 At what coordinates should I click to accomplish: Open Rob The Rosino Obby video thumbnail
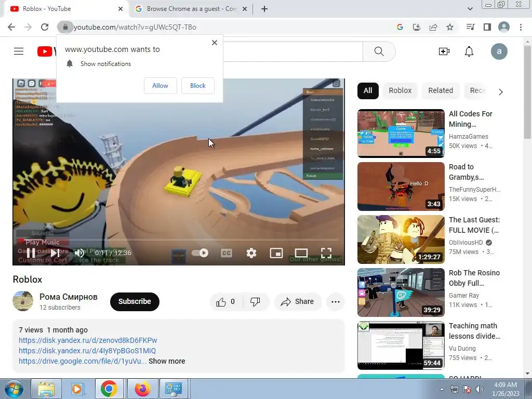tap(401, 292)
